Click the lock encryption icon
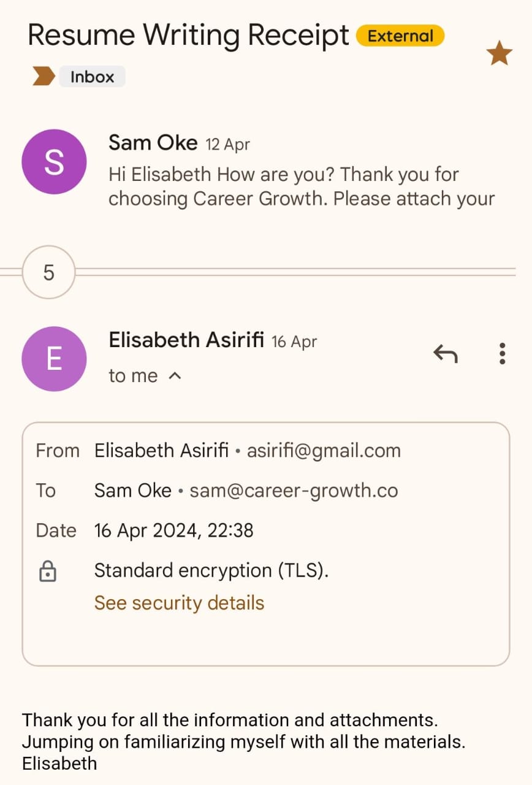 [48, 572]
